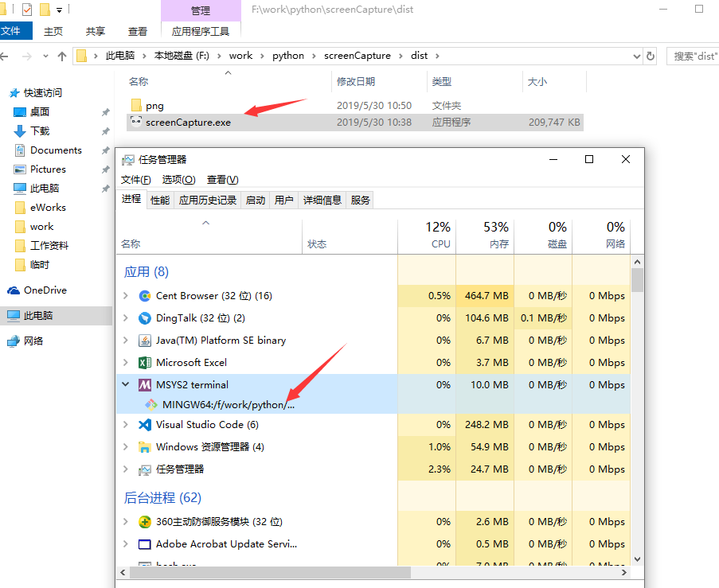The image size is (719, 588).
Task: Open the eWorks folder in sidebar
Action: point(48,208)
